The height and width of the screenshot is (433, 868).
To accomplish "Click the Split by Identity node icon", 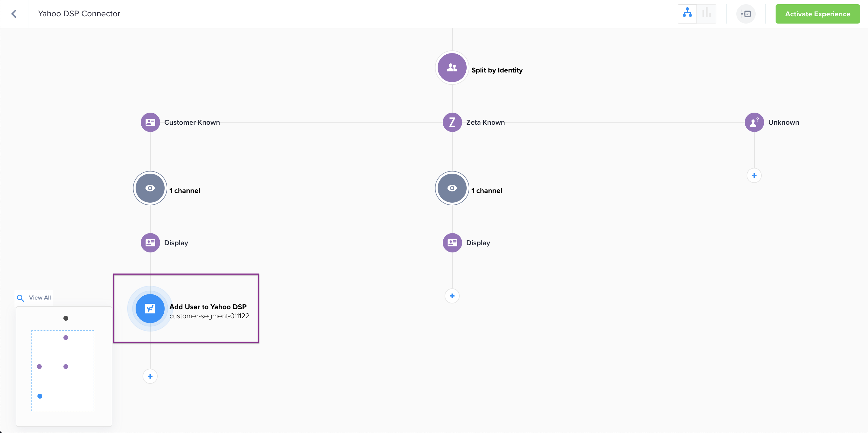I will tap(452, 68).
